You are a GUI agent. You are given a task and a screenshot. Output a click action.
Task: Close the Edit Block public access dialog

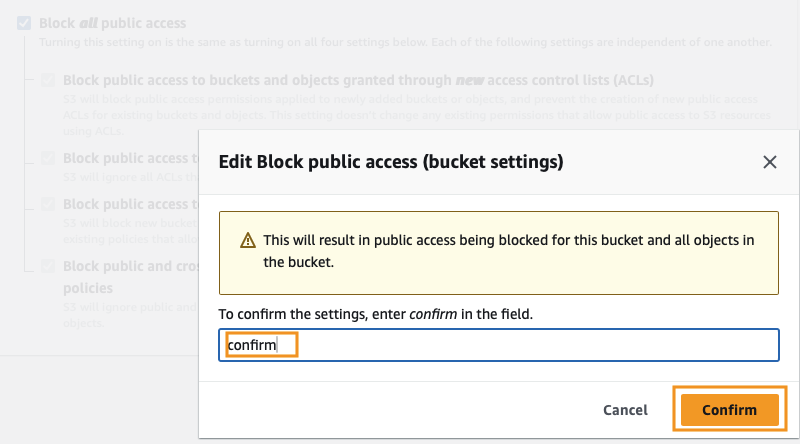tap(769, 162)
